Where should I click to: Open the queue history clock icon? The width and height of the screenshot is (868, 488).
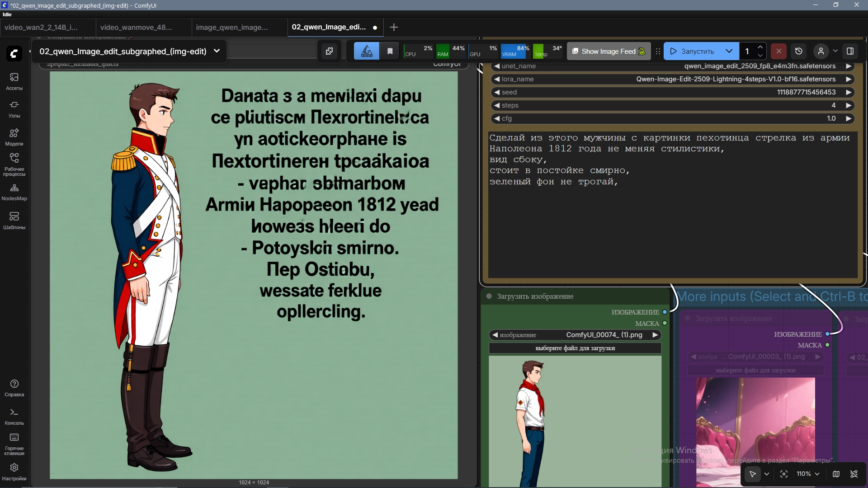point(799,51)
